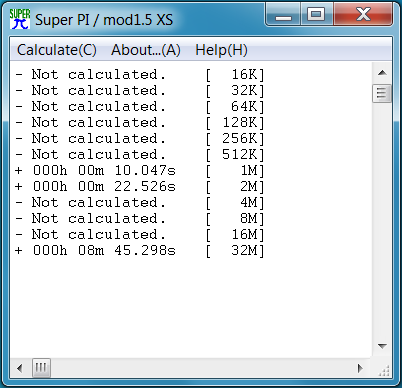Select the 16K Not calculated row

(x=140, y=74)
